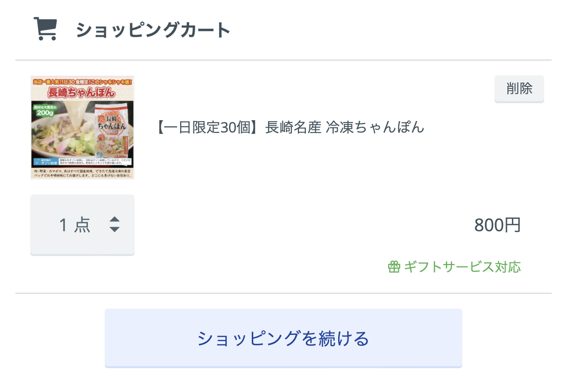The height and width of the screenshot is (392, 572).
Task: Click the orange banner atop product thumbnail
Action: click(82, 82)
